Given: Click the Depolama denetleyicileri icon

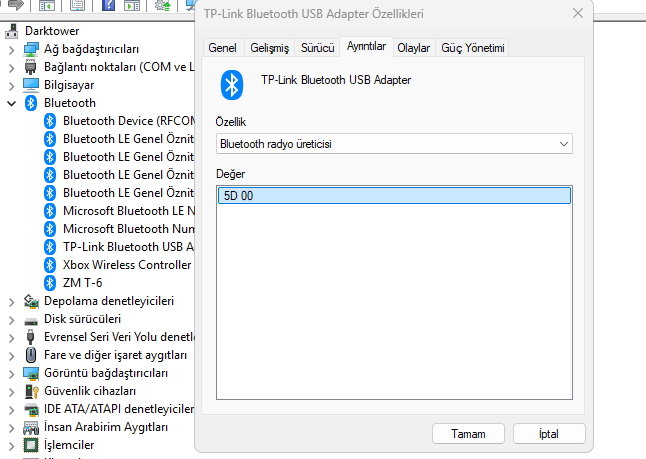Looking at the screenshot, I should (31, 301).
